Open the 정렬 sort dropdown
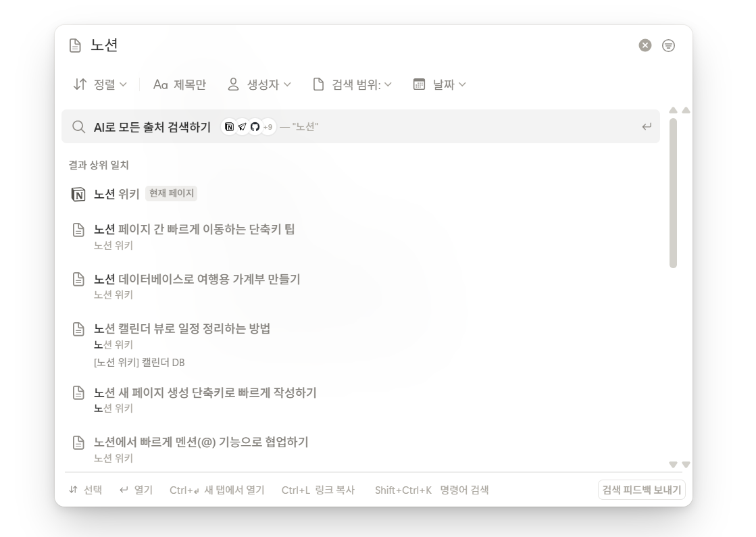Image resolution: width=756 pixels, height=537 pixels. click(x=101, y=84)
